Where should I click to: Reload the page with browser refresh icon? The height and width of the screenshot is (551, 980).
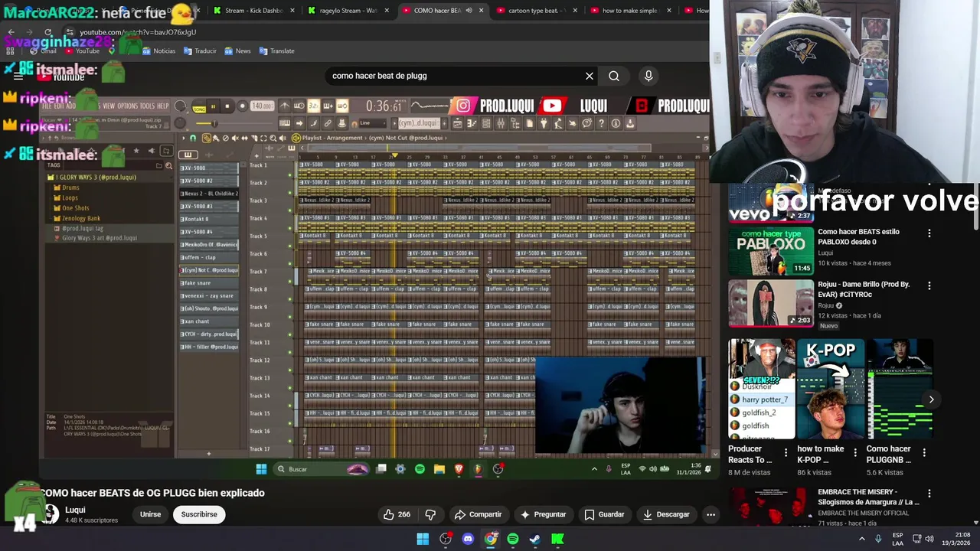(x=48, y=32)
